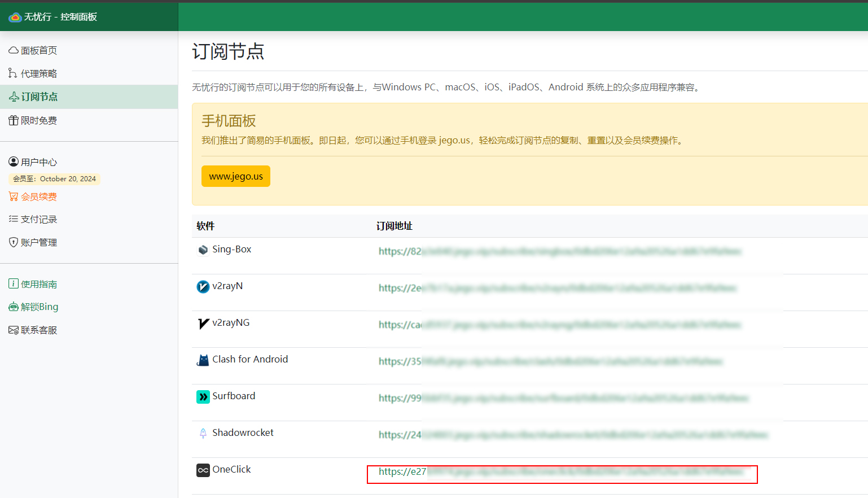The image size is (868, 498).
Task: Click the 使用指南 info icon
Action: [x=14, y=284]
